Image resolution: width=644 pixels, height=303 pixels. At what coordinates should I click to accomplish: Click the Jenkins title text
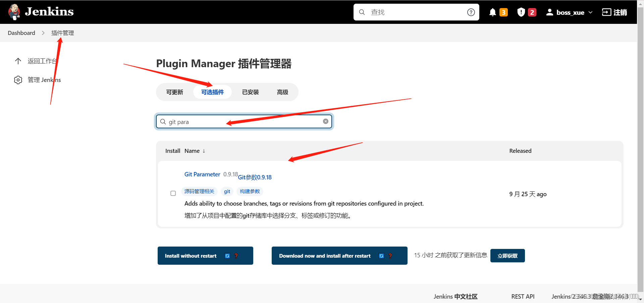tap(49, 12)
